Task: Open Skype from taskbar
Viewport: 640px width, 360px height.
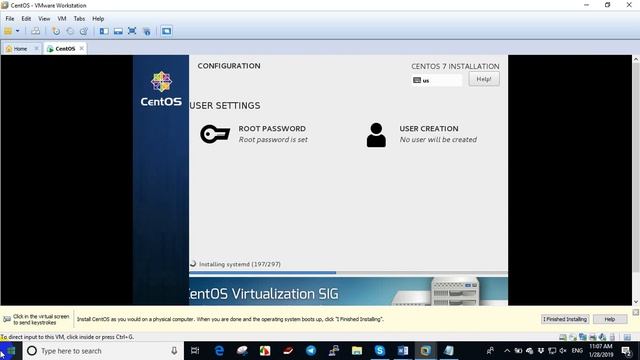Action: click(x=380, y=351)
